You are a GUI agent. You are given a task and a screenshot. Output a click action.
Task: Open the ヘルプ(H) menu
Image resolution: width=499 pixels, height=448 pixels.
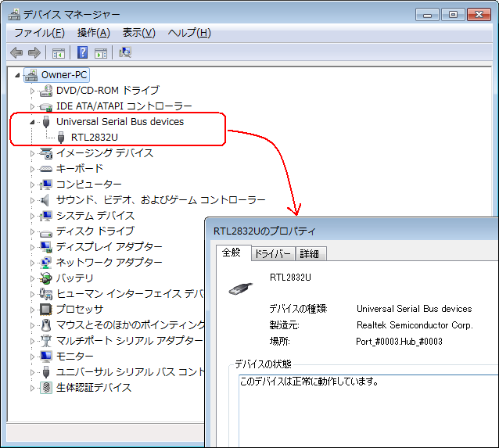[189, 33]
